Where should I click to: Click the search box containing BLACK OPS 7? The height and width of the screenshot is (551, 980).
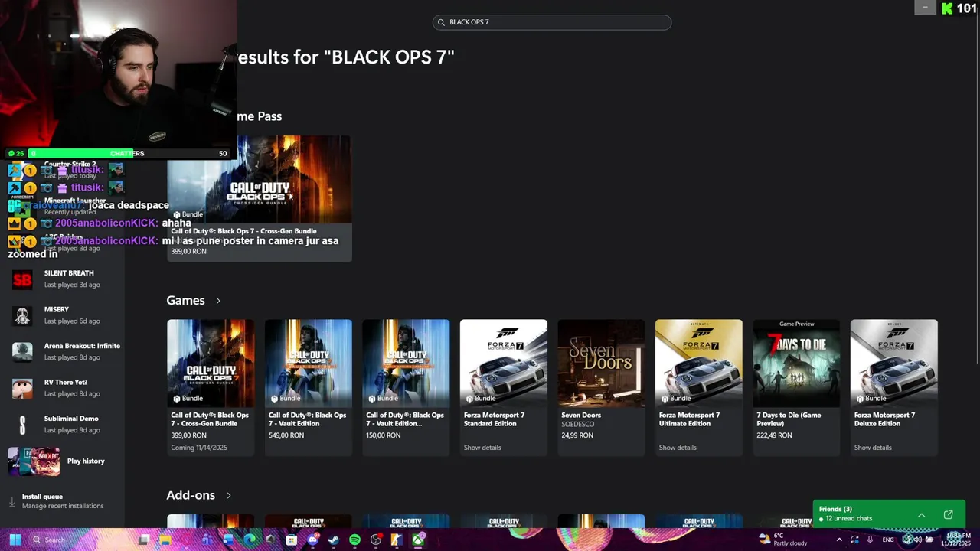[552, 22]
